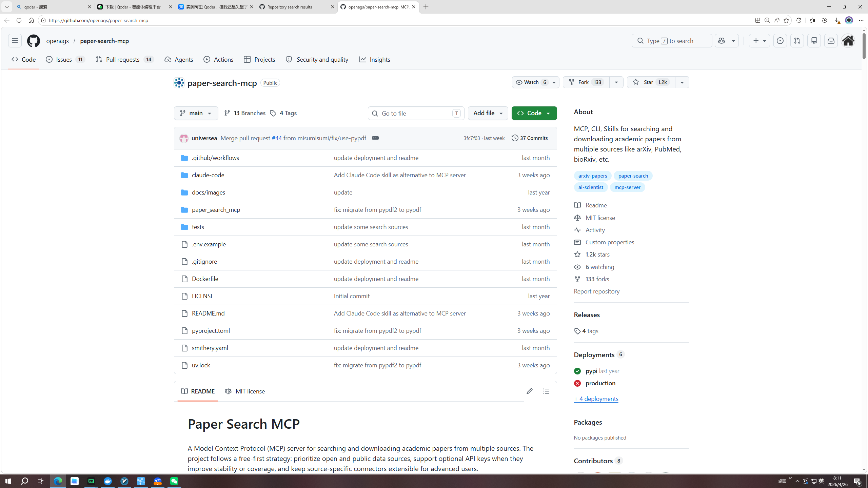868x488 pixels.
Task: View the 37 Commits history
Action: (x=530, y=138)
